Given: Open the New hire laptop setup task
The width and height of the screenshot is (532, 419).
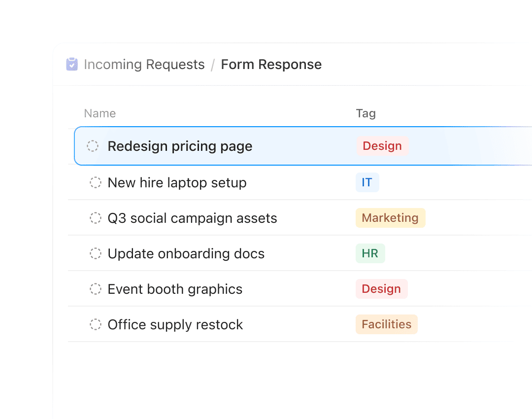Looking at the screenshot, I should [177, 183].
